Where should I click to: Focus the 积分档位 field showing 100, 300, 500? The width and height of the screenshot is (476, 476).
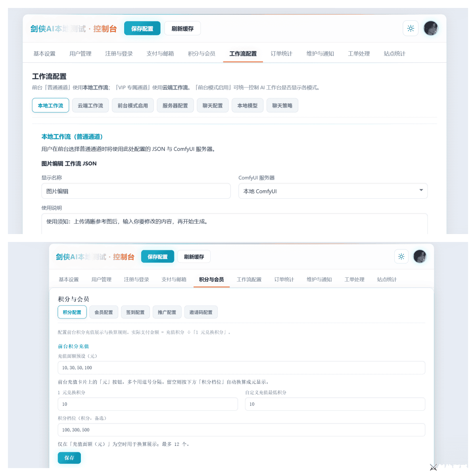[x=242, y=430]
